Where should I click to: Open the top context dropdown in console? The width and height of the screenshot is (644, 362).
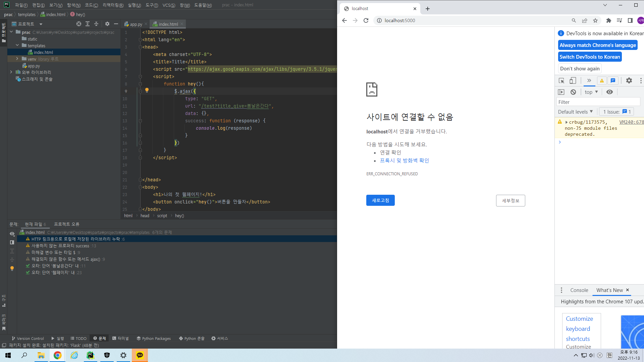[591, 92]
